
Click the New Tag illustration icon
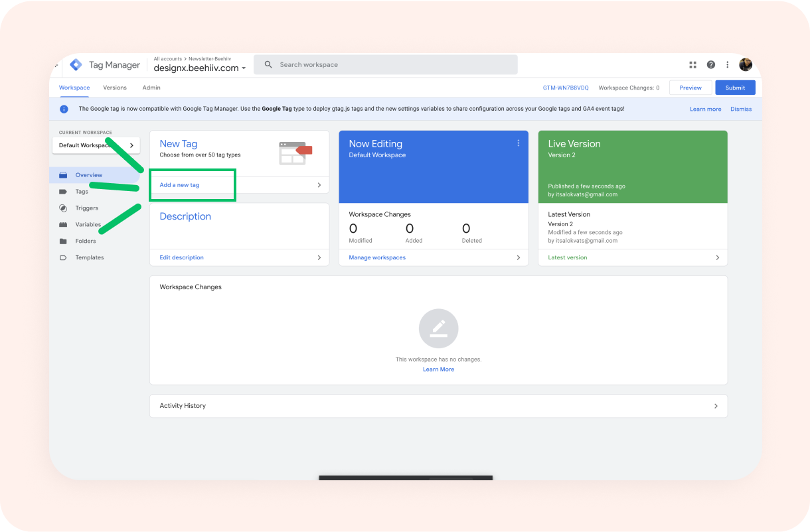295,153
